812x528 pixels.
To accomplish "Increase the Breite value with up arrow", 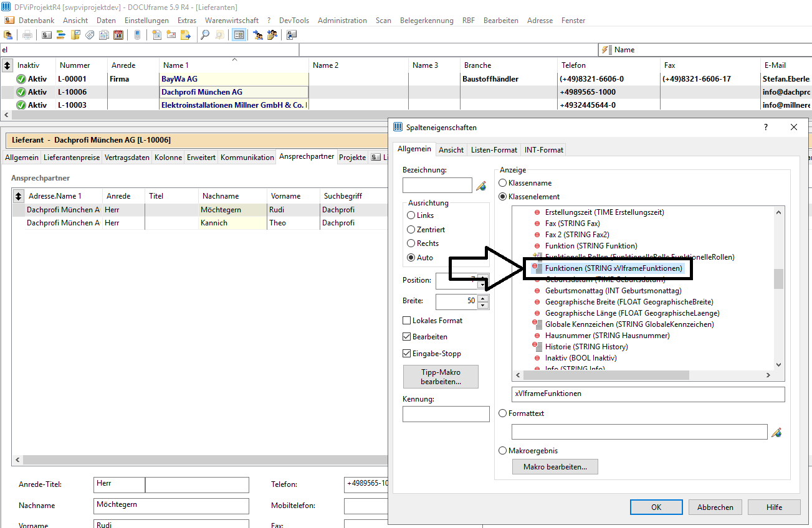I will click(x=483, y=298).
